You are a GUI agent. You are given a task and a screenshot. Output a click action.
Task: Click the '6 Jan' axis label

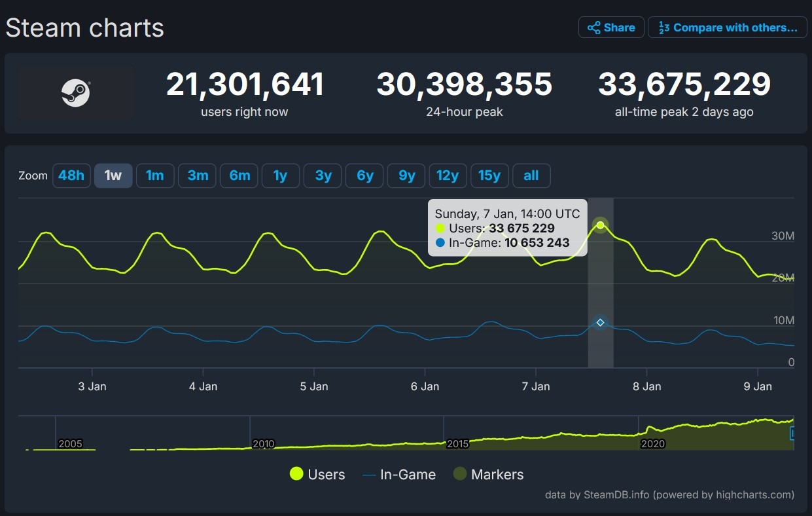pos(425,386)
